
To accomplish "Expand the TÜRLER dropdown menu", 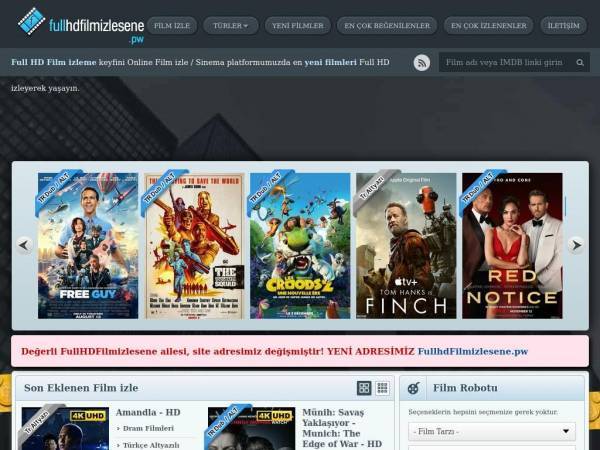I will [x=230, y=26].
